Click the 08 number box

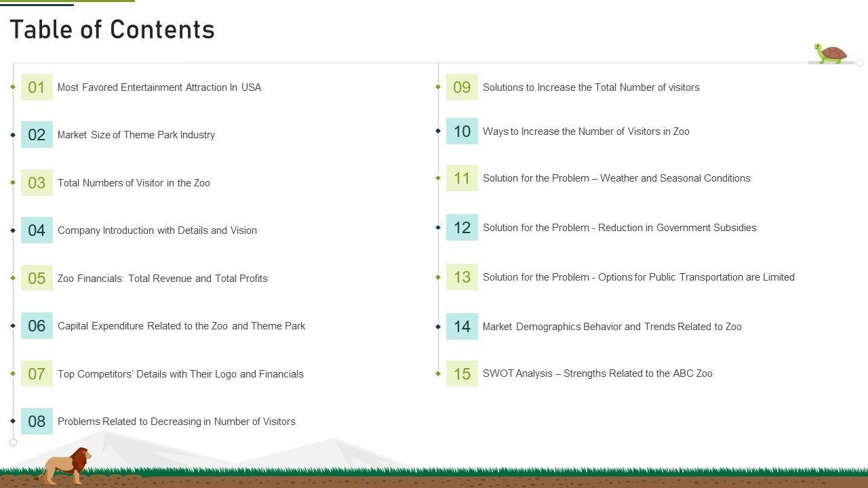point(37,422)
